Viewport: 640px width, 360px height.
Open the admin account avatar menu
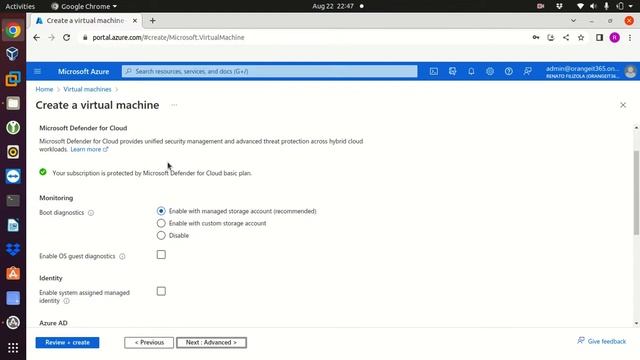[630, 71]
